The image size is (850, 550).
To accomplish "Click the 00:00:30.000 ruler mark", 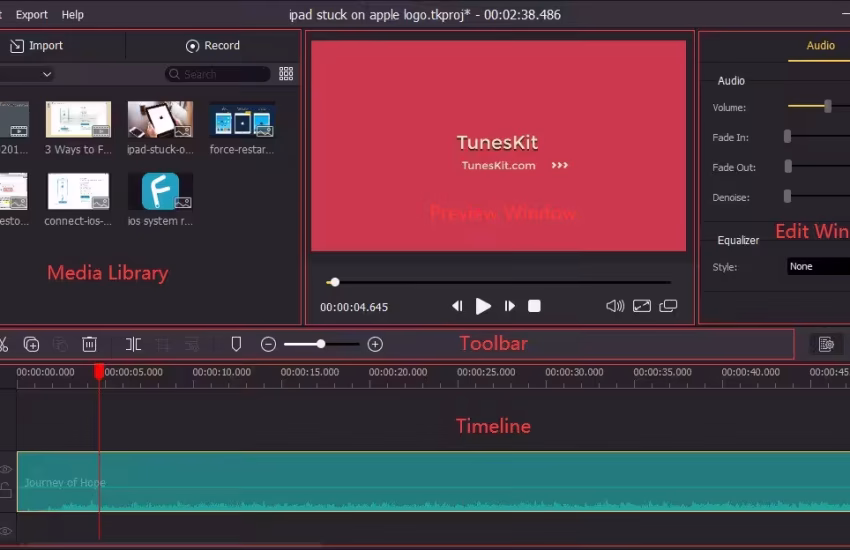I will [575, 372].
